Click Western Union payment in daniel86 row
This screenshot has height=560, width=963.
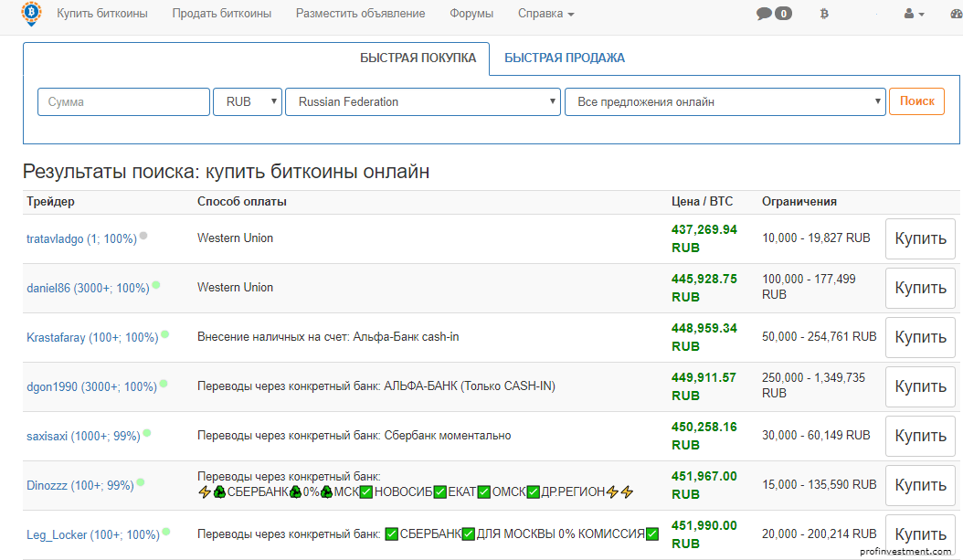(235, 288)
